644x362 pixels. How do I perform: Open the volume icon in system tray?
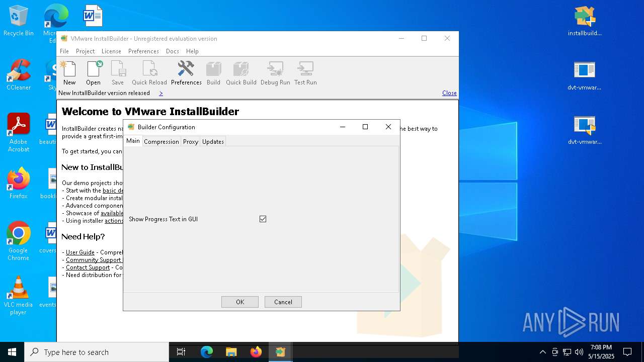tap(579, 352)
